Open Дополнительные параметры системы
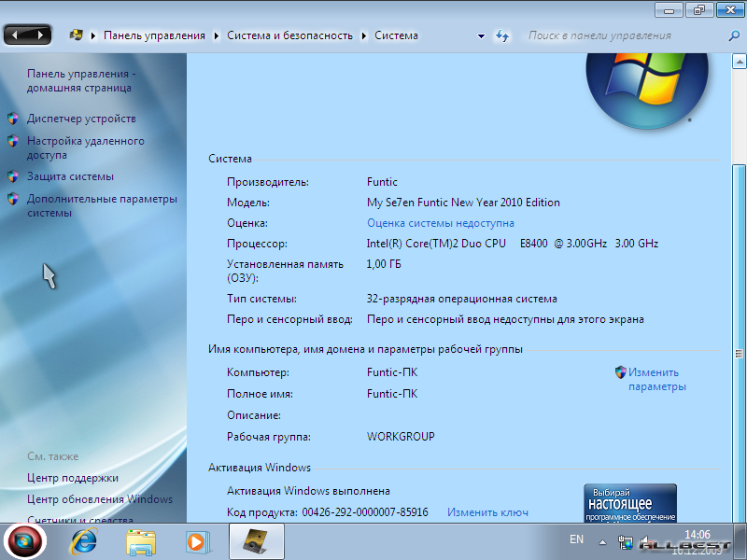This screenshot has width=747, height=560. [102, 205]
